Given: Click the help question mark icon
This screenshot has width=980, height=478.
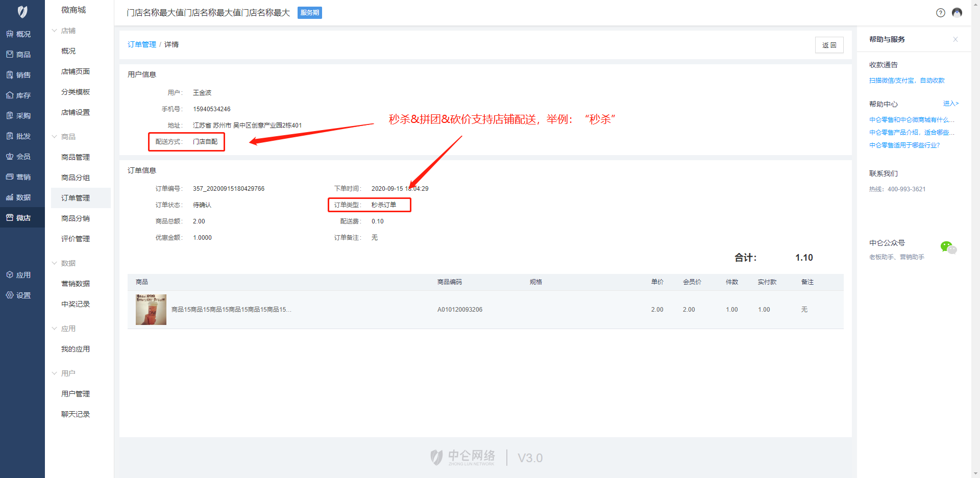Looking at the screenshot, I should 940,13.
